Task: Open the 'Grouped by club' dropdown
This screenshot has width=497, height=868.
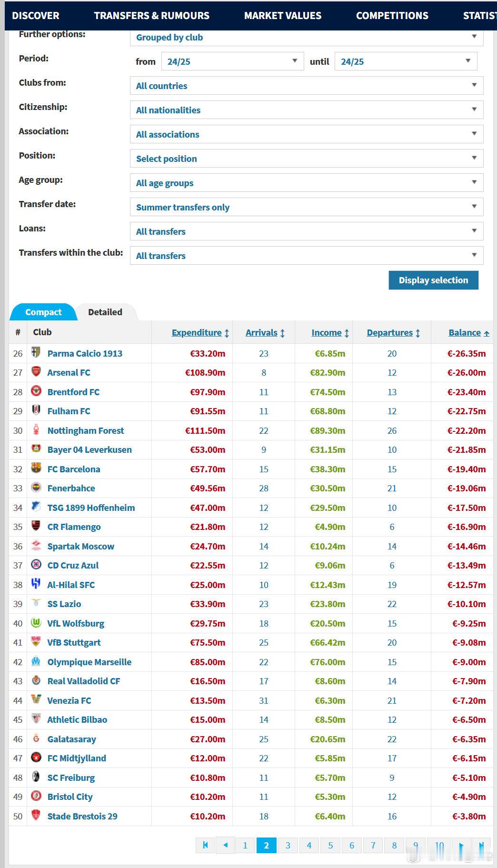Action: [x=307, y=38]
